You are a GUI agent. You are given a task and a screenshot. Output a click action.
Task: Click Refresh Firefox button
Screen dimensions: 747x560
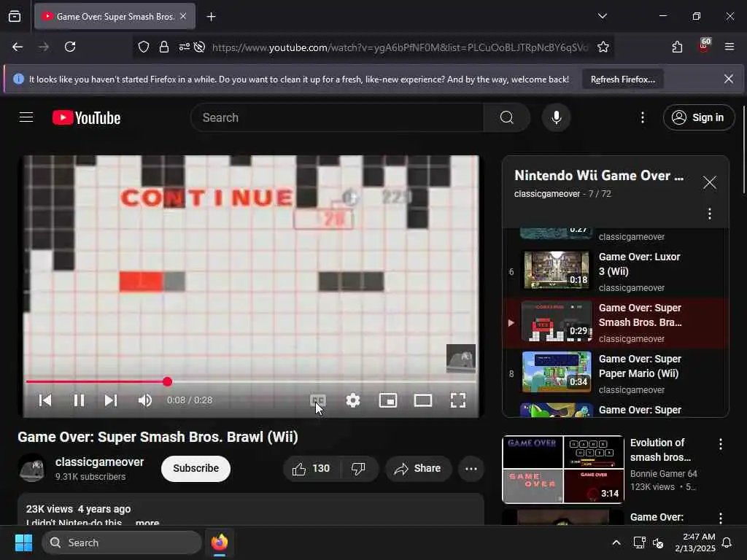[623, 79]
